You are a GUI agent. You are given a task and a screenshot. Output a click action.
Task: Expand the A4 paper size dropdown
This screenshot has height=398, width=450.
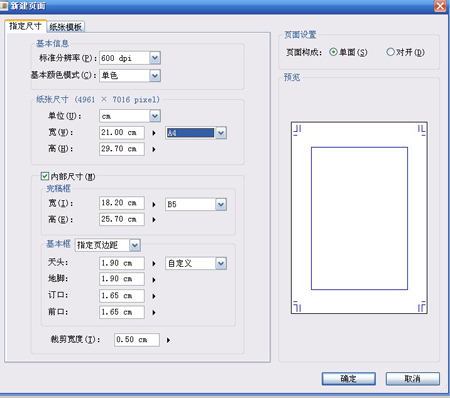coord(221,133)
